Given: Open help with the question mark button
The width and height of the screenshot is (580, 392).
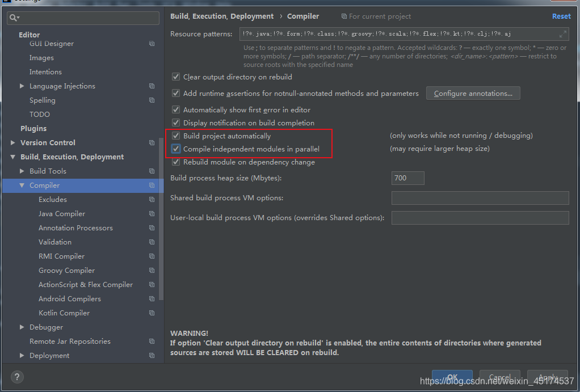Looking at the screenshot, I should click(17, 377).
